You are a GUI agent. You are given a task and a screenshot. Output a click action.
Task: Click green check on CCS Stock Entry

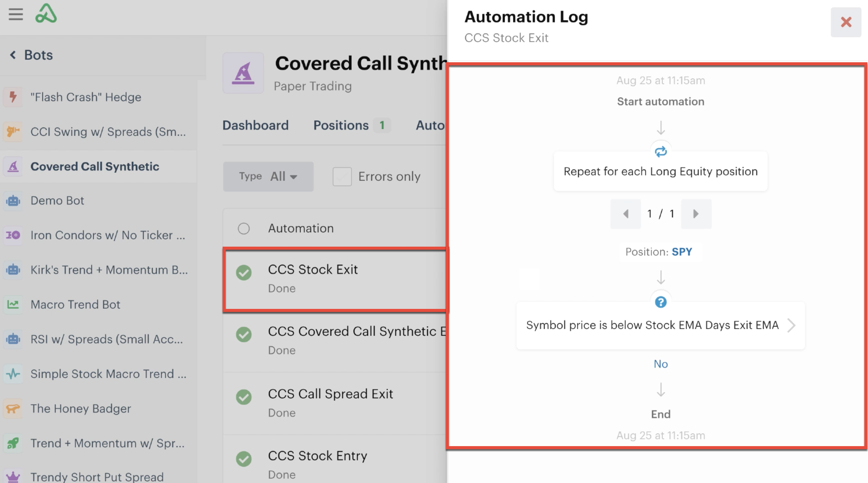tap(244, 459)
